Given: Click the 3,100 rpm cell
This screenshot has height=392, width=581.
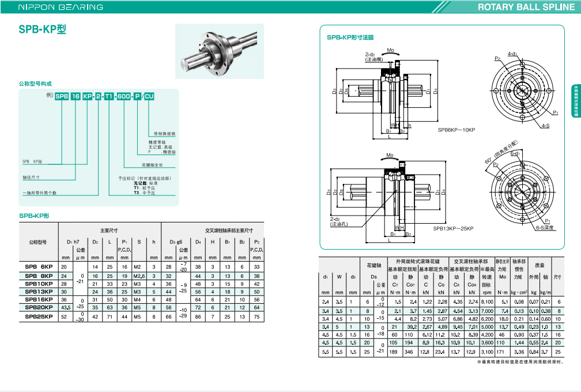Looking at the screenshot, I should pyautogui.click(x=487, y=352).
